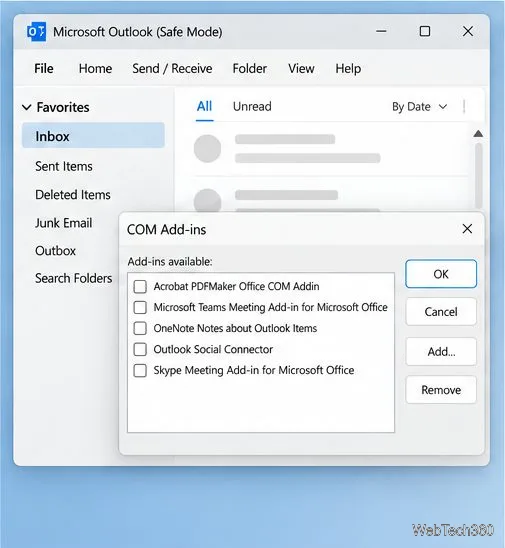505x548 pixels.
Task: Click the Outlook app icon in title bar
Action: pyautogui.click(x=36, y=31)
